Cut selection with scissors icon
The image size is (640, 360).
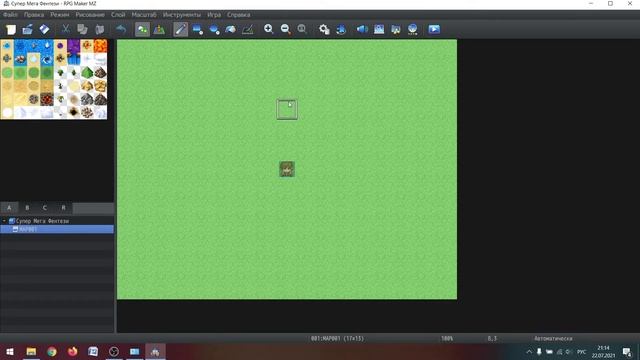click(65, 29)
